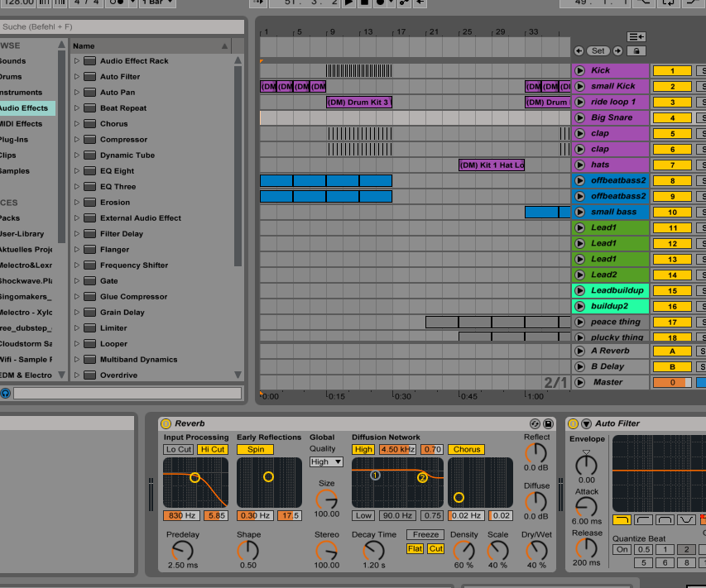This screenshot has width=706, height=588.
Task: Select the Audio Effects browser category
Action: [25, 107]
